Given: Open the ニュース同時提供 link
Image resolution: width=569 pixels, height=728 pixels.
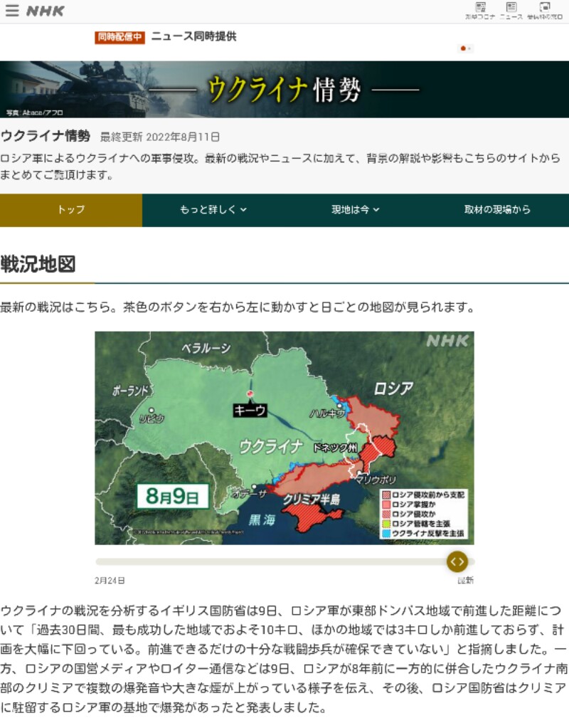Looking at the screenshot, I should coord(193,36).
